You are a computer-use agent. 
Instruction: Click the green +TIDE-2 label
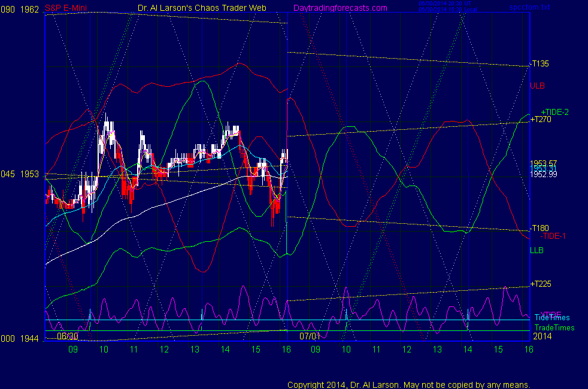(554, 112)
